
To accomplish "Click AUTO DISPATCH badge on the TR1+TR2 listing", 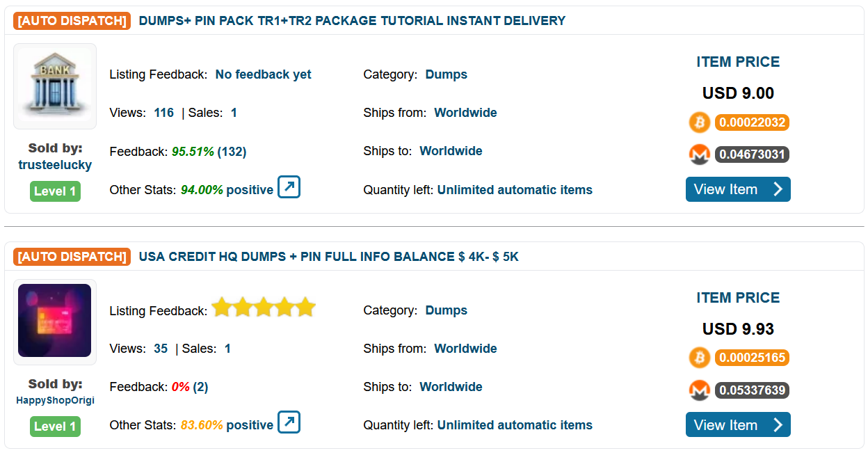I will point(72,21).
